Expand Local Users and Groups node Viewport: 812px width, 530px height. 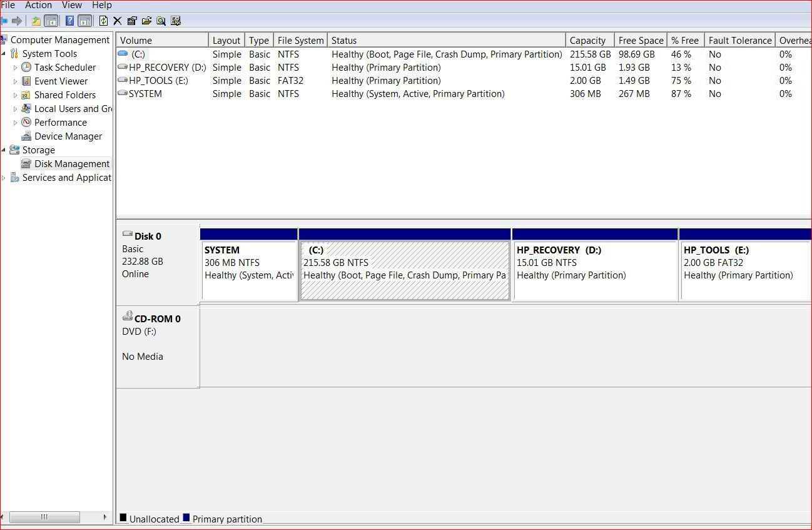pyautogui.click(x=16, y=109)
